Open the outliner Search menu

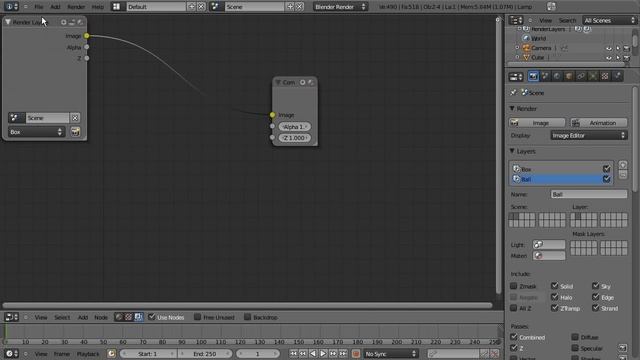coord(567,20)
